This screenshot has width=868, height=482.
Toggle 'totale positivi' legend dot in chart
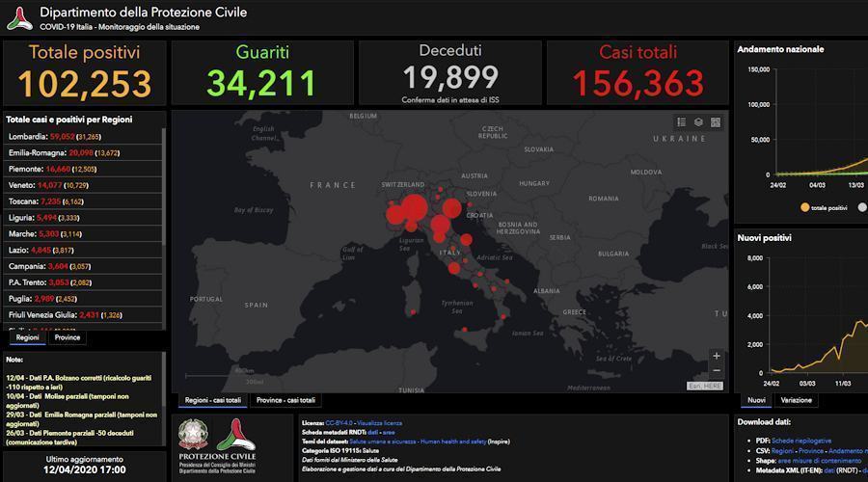805,207
